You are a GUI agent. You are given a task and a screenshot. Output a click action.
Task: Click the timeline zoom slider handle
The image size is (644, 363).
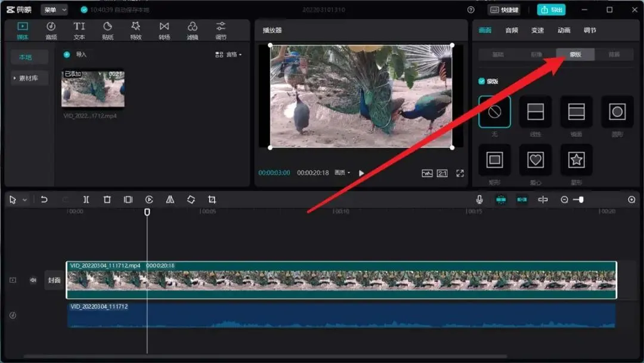(x=581, y=199)
